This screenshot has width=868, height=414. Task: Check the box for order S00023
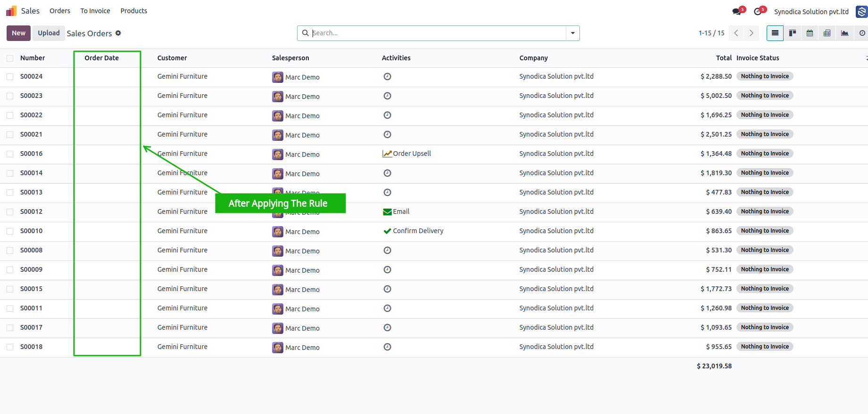[x=10, y=96]
